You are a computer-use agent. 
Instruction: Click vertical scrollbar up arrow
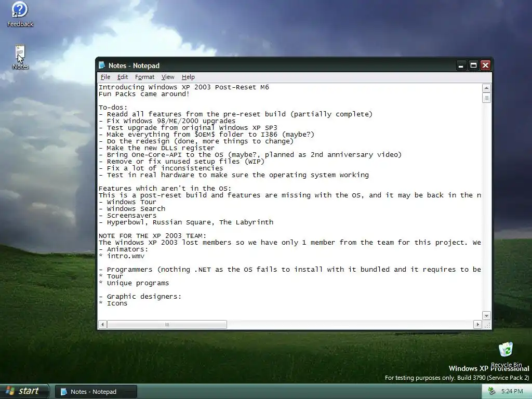(486, 88)
